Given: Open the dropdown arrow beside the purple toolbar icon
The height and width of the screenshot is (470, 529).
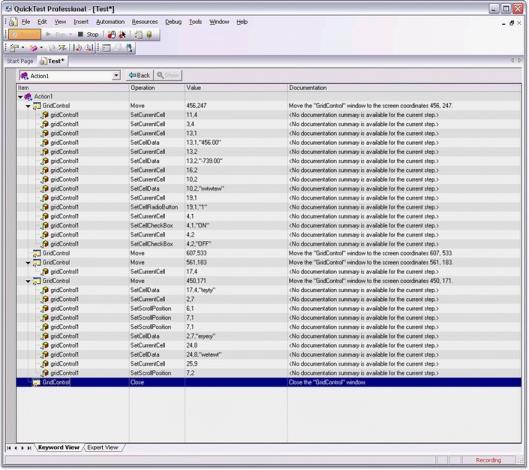Looking at the screenshot, I should pos(41,48).
